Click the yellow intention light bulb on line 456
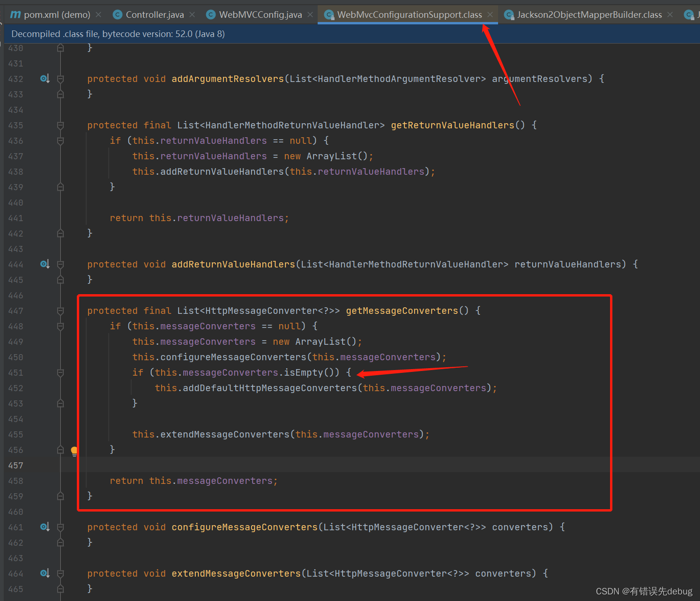 click(x=74, y=451)
